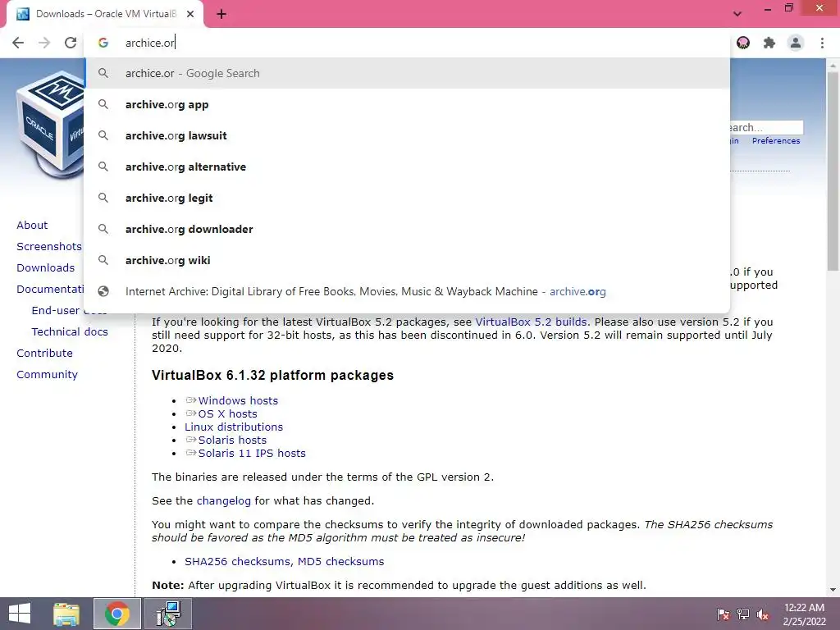Open the Technical docs sidebar link
Image resolution: width=840 pixels, height=630 pixels.
[x=70, y=331]
